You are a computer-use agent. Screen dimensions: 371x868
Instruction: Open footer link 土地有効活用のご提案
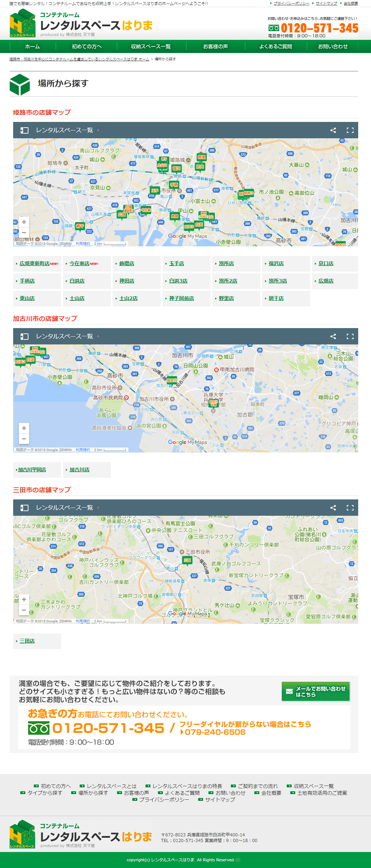click(322, 793)
